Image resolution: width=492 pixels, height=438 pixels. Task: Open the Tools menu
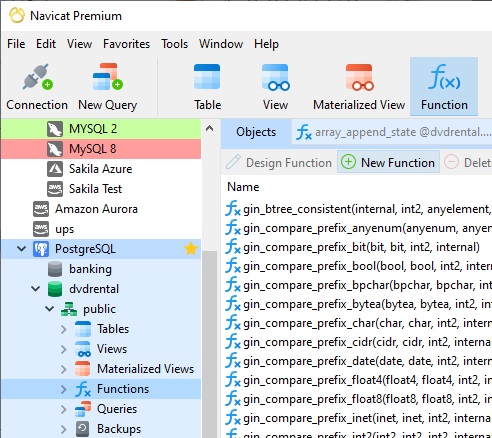point(175,44)
